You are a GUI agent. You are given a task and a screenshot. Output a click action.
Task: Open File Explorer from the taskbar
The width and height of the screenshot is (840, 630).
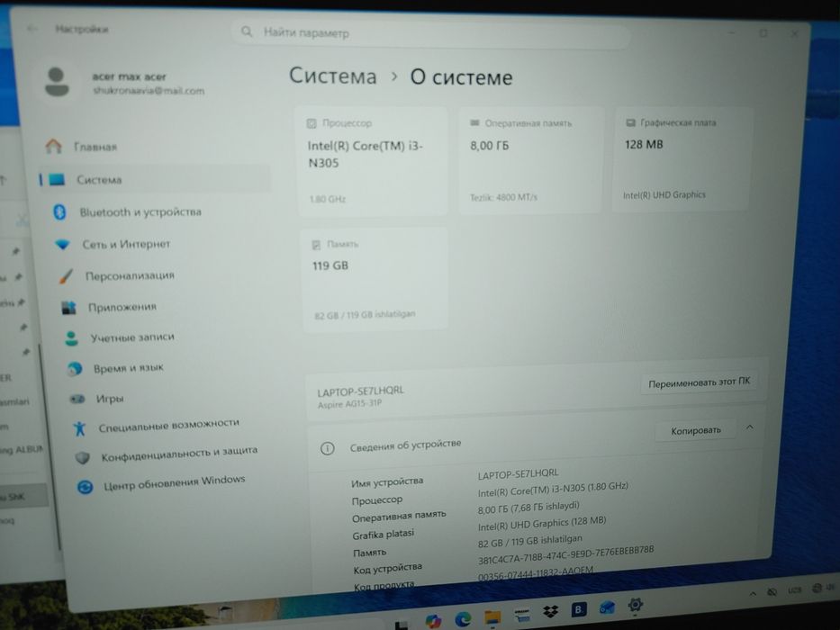pyautogui.click(x=492, y=617)
